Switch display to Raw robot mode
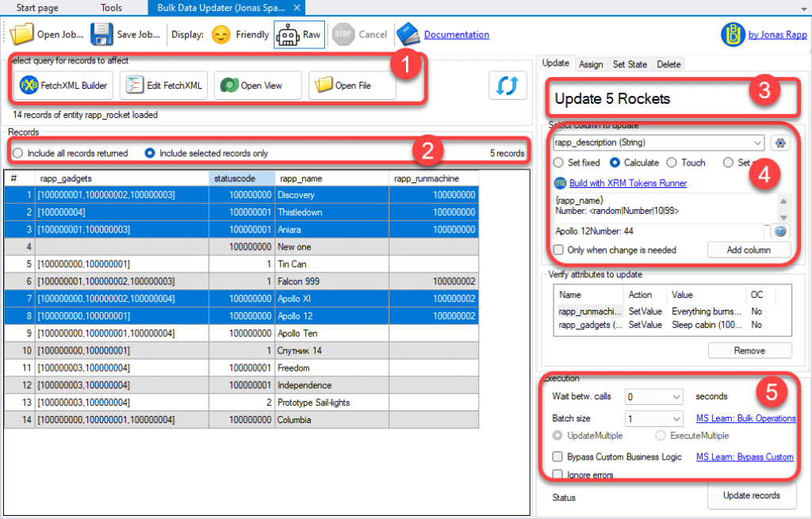Image resolution: width=812 pixels, height=519 pixels. pyautogui.click(x=287, y=35)
